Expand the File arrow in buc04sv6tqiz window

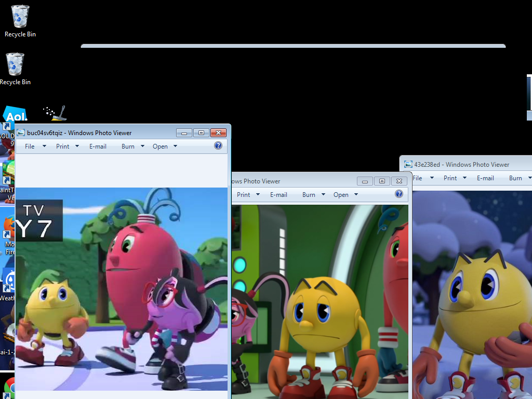coord(45,146)
